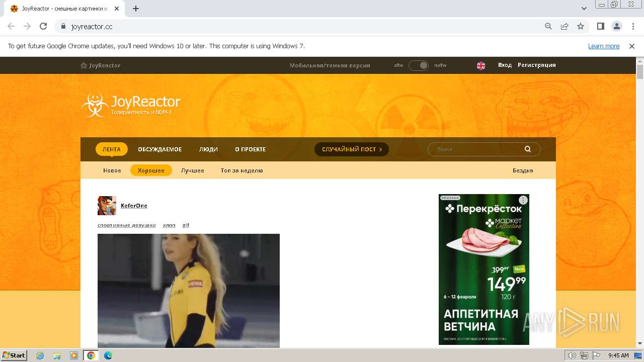Screen dimensions: 644x362
Task: Click the 9:45 AM system clock
Action: click(618, 355)
